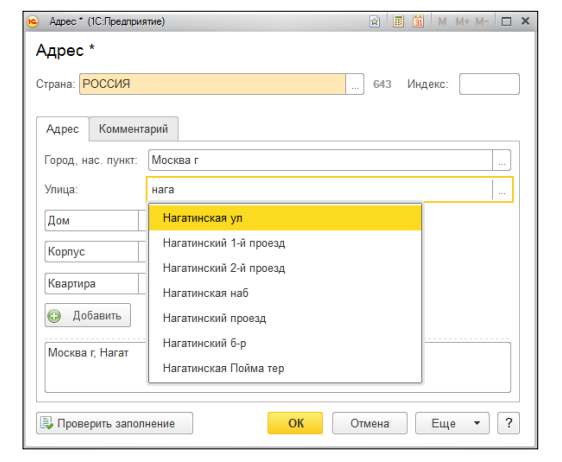Choose Нагатинская ул from suggestions
This screenshot has width=562, height=462.
point(285,218)
